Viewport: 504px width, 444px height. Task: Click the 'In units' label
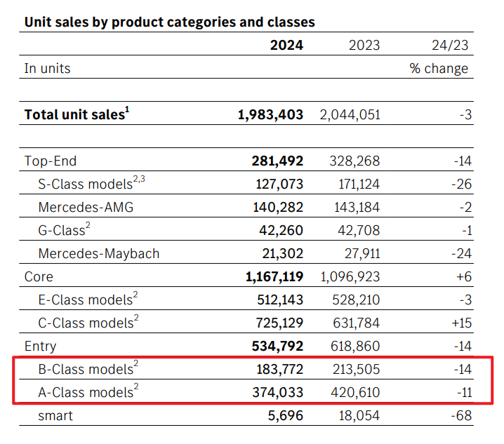48,68
